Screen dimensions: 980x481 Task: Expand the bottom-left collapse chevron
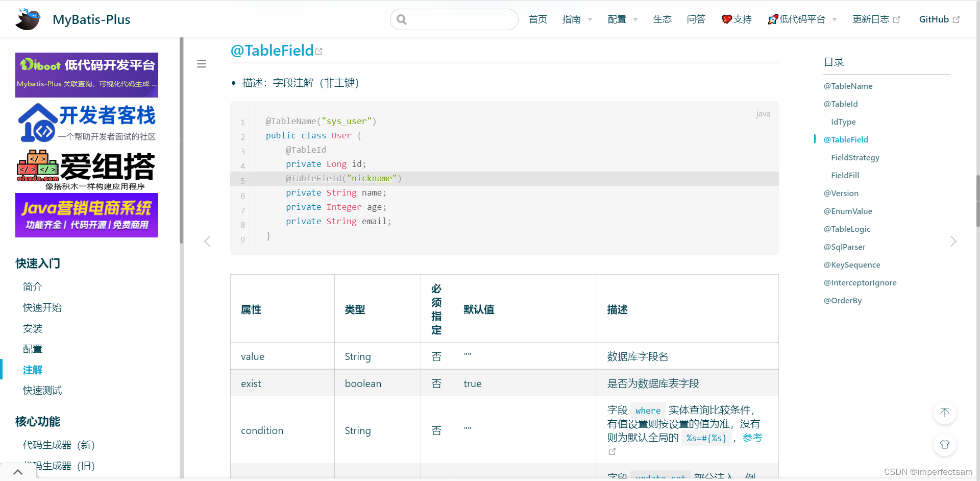pyautogui.click(x=18, y=472)
